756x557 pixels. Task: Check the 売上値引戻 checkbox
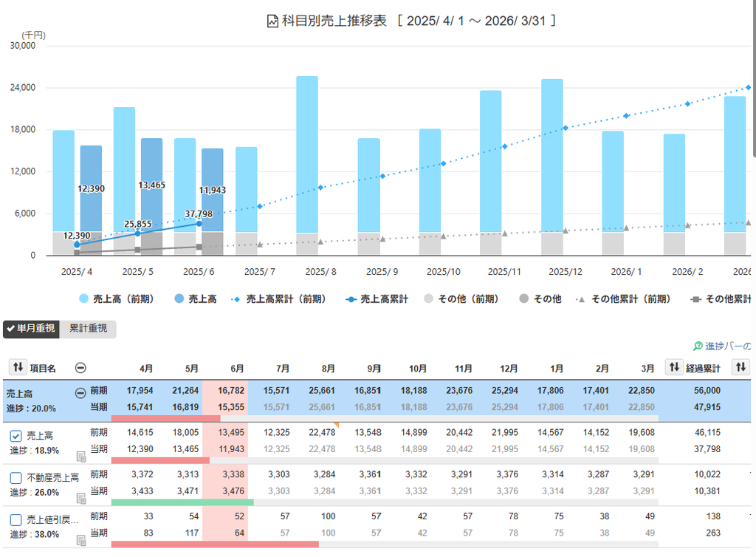16,520
